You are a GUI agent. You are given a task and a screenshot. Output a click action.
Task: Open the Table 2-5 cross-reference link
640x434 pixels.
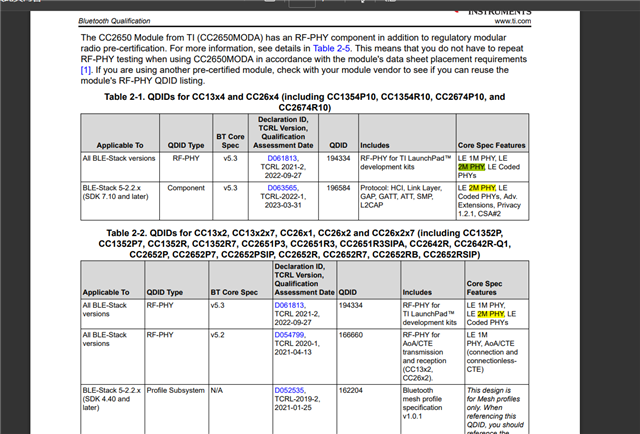coord(331,49)
